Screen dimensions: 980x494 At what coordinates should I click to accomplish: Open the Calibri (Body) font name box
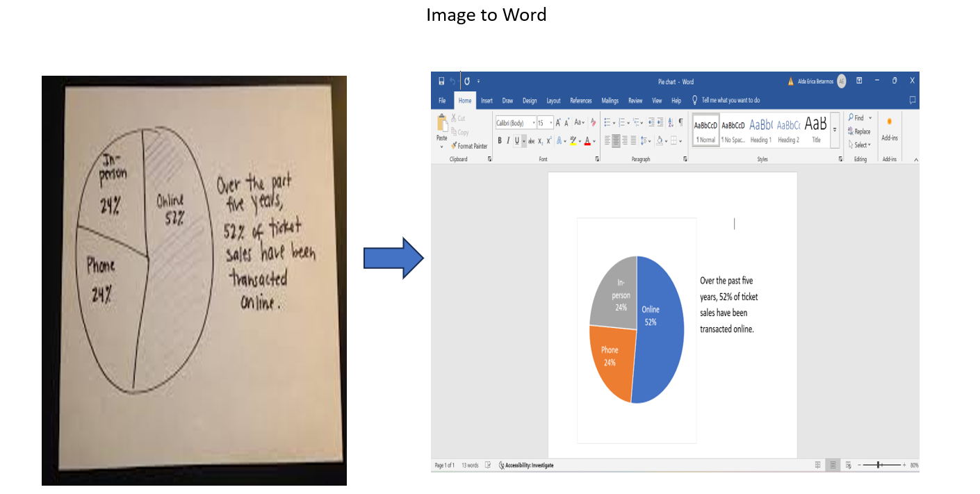point(516,123)
